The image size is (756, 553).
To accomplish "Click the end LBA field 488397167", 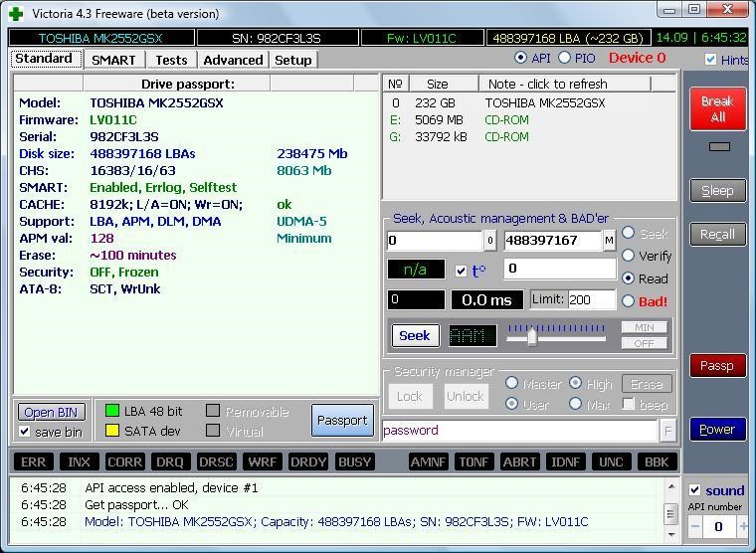I will (552, 241).
